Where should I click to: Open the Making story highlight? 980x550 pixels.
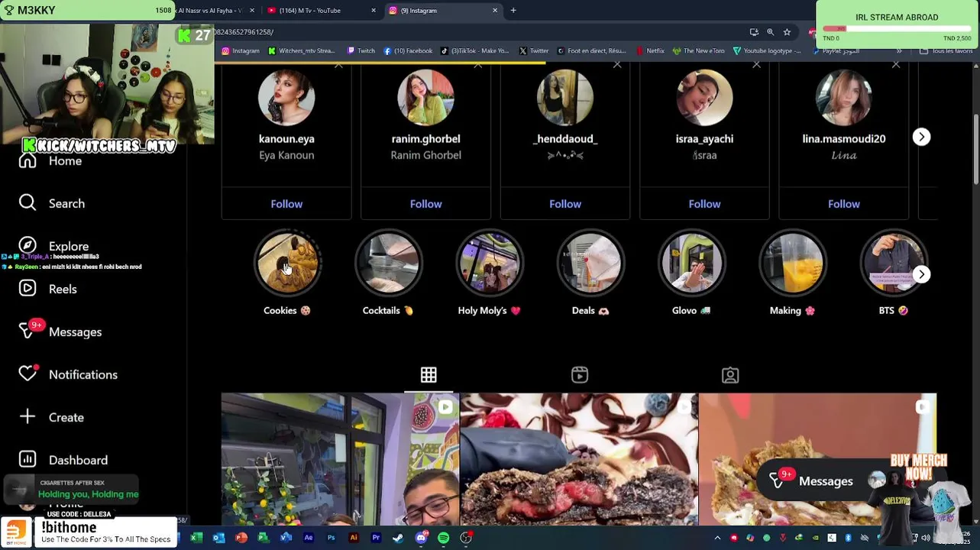pos(792,263)
